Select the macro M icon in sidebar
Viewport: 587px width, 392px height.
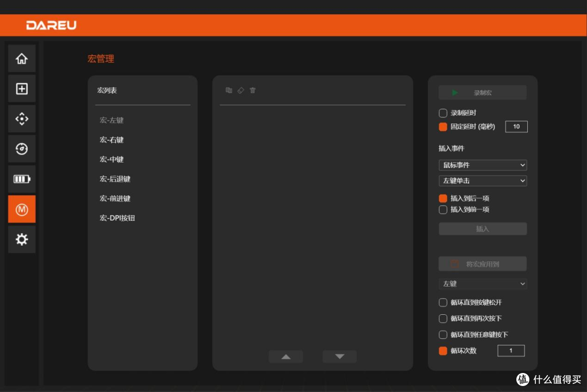click(22, 209)
